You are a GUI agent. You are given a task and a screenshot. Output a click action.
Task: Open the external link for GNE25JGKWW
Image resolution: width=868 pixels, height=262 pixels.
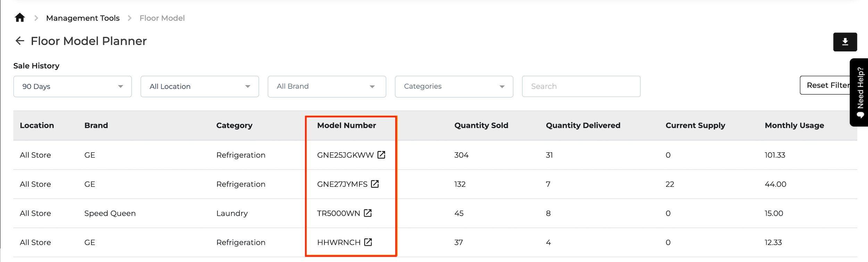point(381,155)
